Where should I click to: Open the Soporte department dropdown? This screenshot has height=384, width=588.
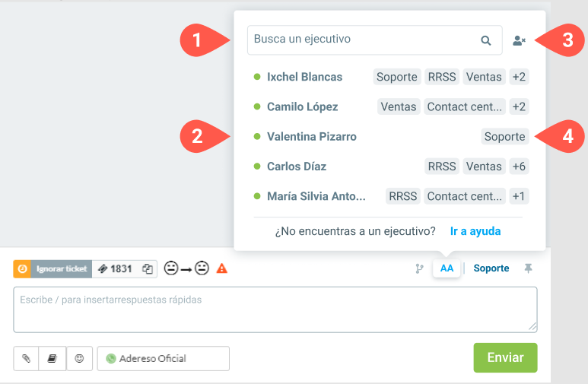491,268
